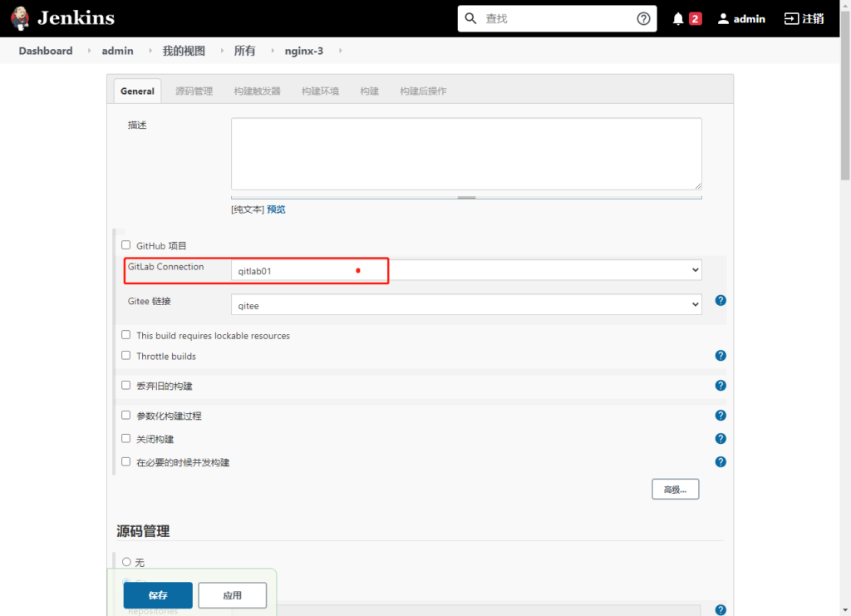
Task: Grab the description box resize bar
Action: (x=466, y=198)
